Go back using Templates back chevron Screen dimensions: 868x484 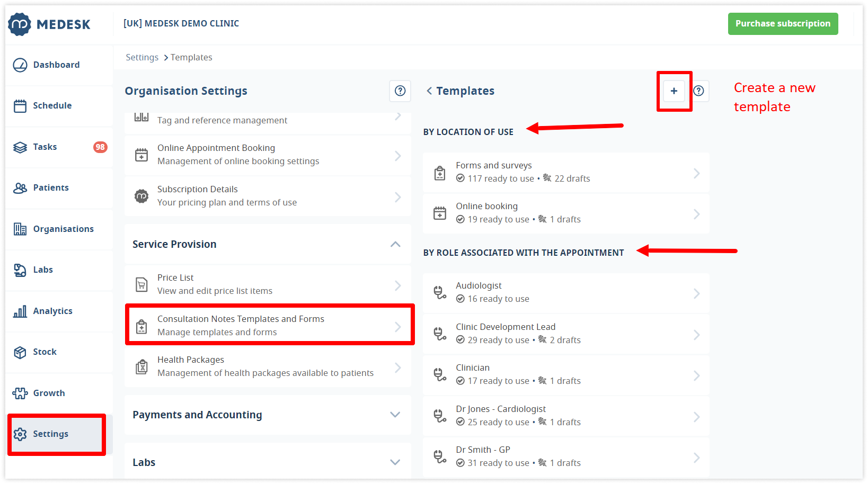pos(429,91)
